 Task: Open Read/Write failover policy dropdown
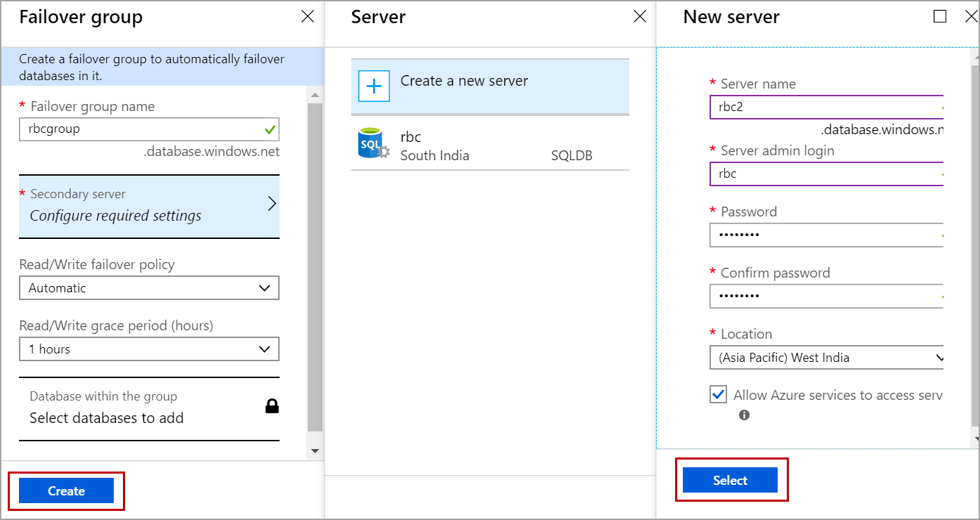pos(149,288)
